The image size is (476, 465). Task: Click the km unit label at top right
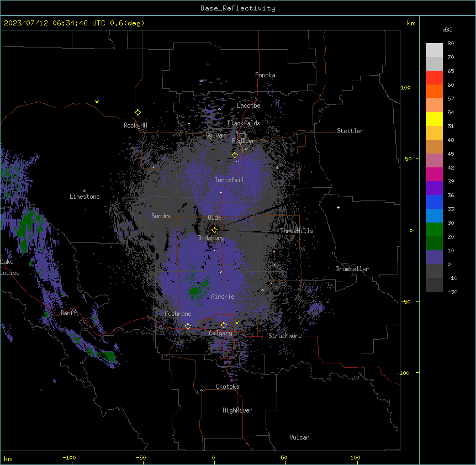[411, 23]
